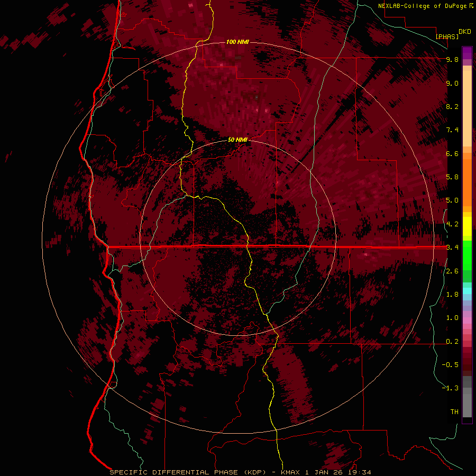The width and height of the screenshot is (476, 476).
Task: Click the "50 NMI" range ring label
Action: coord(237,140)
